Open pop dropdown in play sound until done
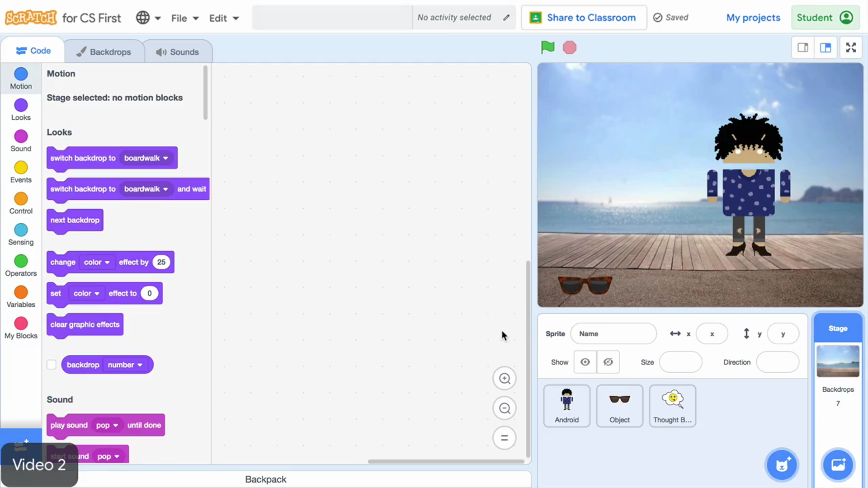Screen dimensions: 868x488 [x=107, y=425]
